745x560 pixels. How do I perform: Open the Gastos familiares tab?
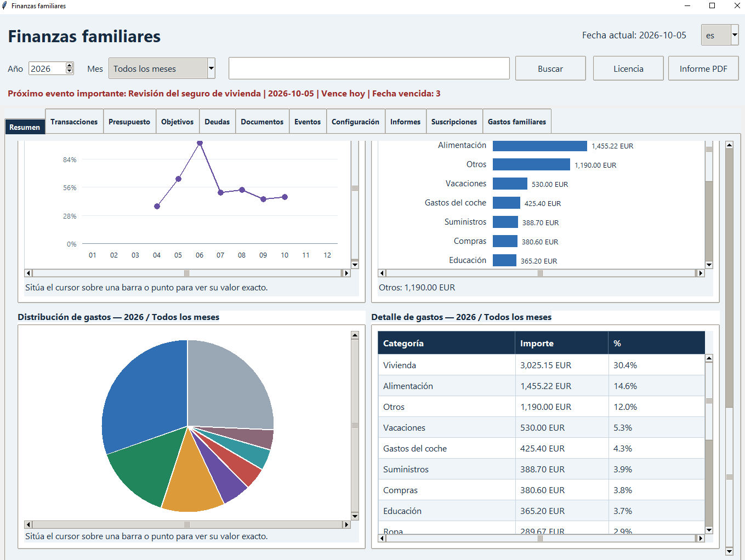[x=517, y=122]
